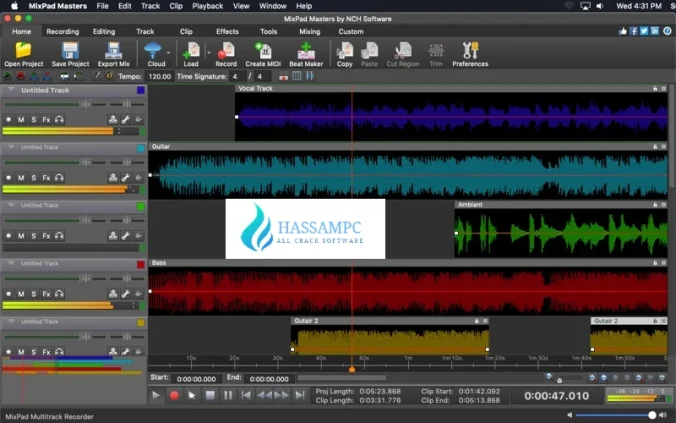Mute the Guitar track with the M button
This screenshot has height=423, width=676.
[21, 178]
